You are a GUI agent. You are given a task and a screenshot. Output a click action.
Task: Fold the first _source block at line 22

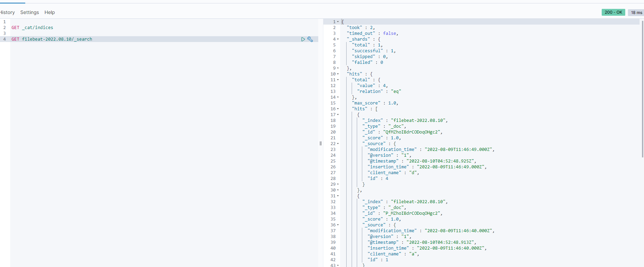pos(338,144)
